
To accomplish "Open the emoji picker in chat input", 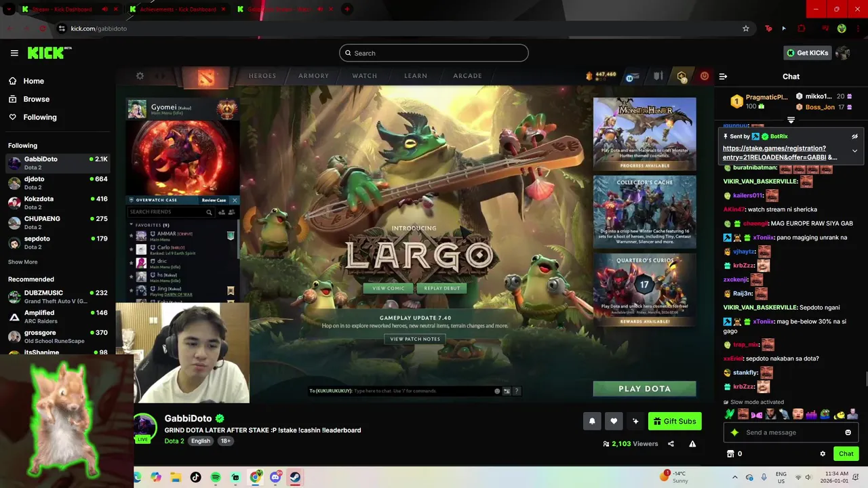I will coord(848,432).
